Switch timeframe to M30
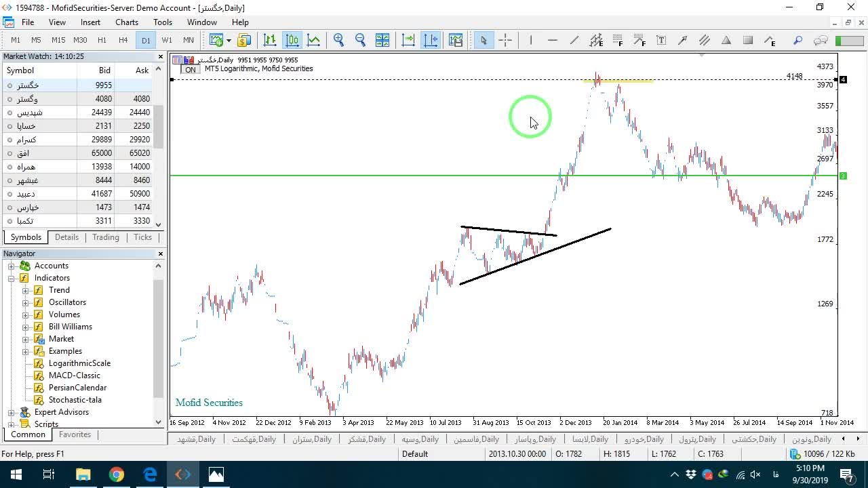 (80, 40)
